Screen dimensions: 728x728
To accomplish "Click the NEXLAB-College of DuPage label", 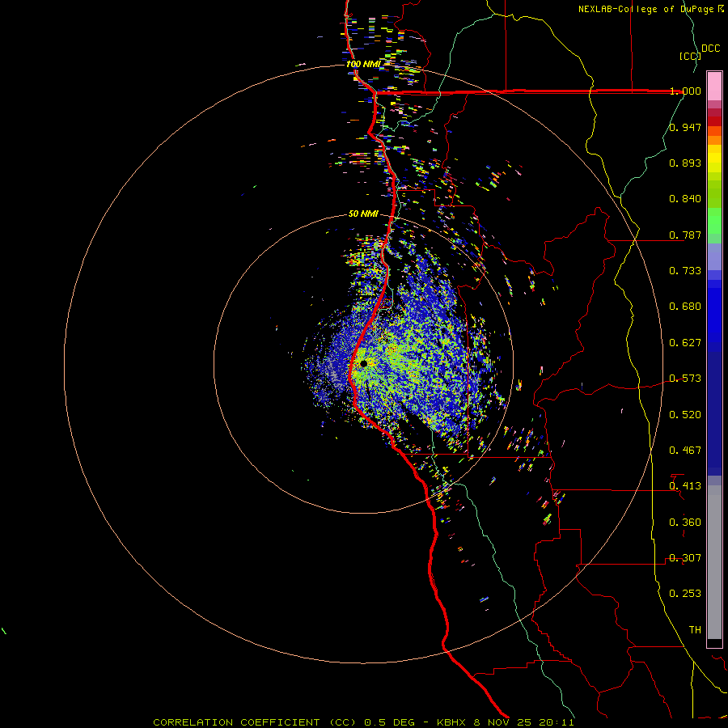I will click(645, 9).
